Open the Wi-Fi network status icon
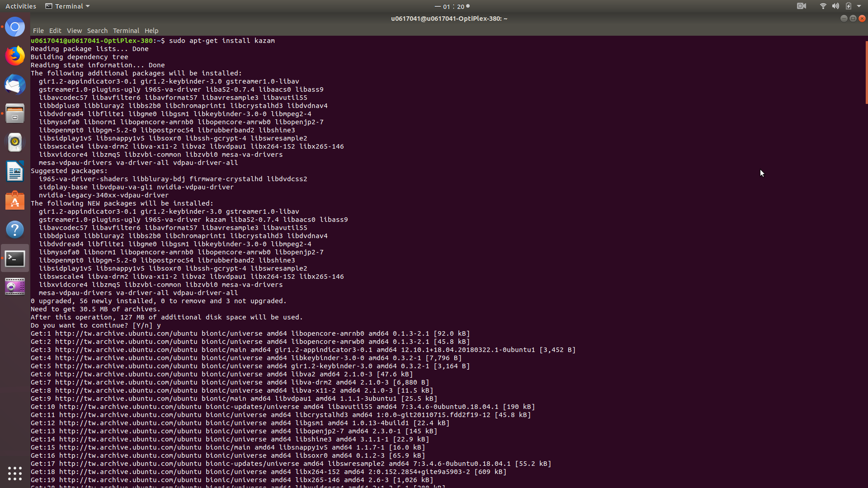 (x=823, y=6)
